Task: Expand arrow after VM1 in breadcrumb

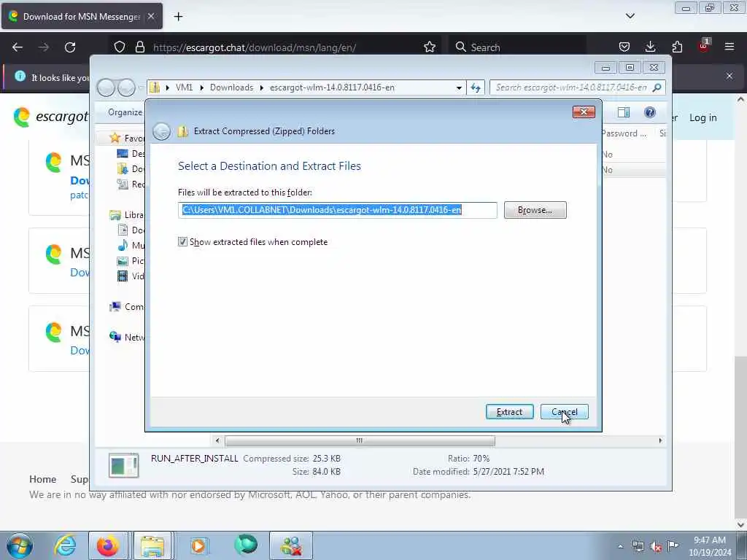Action: 202,87
